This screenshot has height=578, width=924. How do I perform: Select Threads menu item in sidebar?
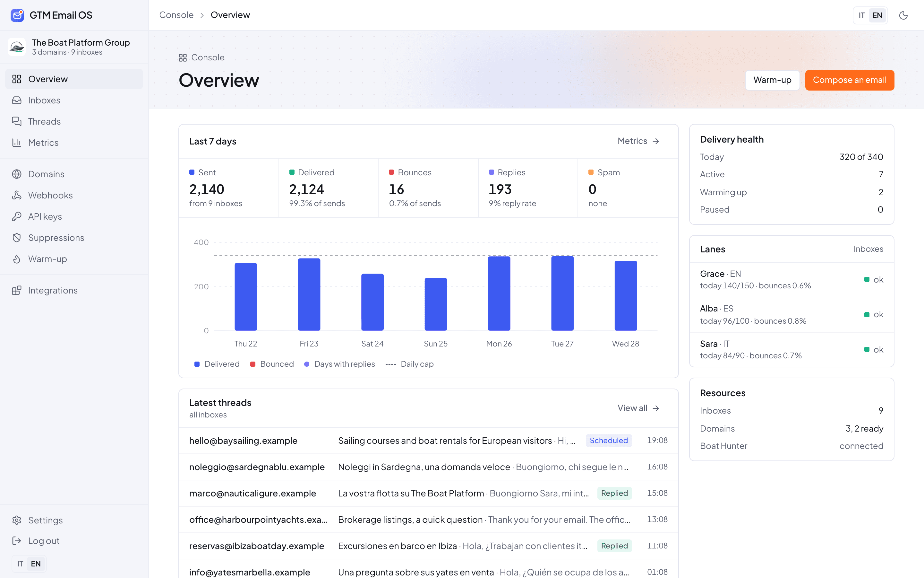click(x=74, y=122)
